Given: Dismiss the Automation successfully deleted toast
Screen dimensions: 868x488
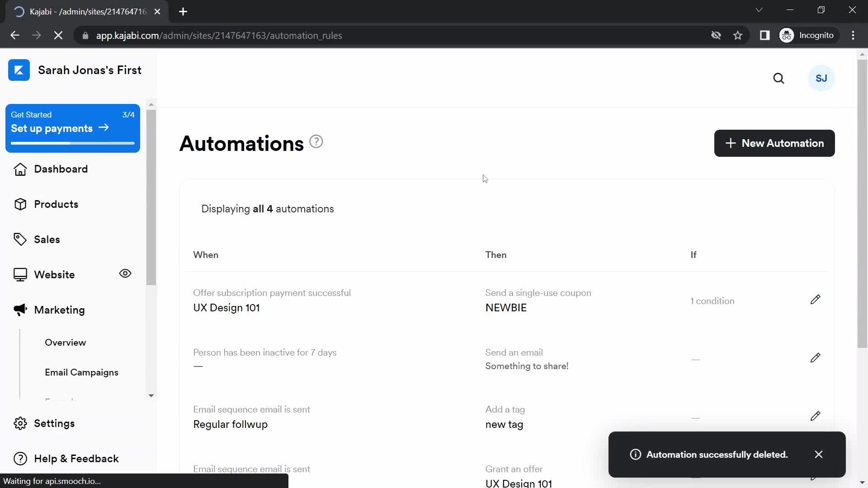Looking at the screenshot, I should tap(819, 455).
